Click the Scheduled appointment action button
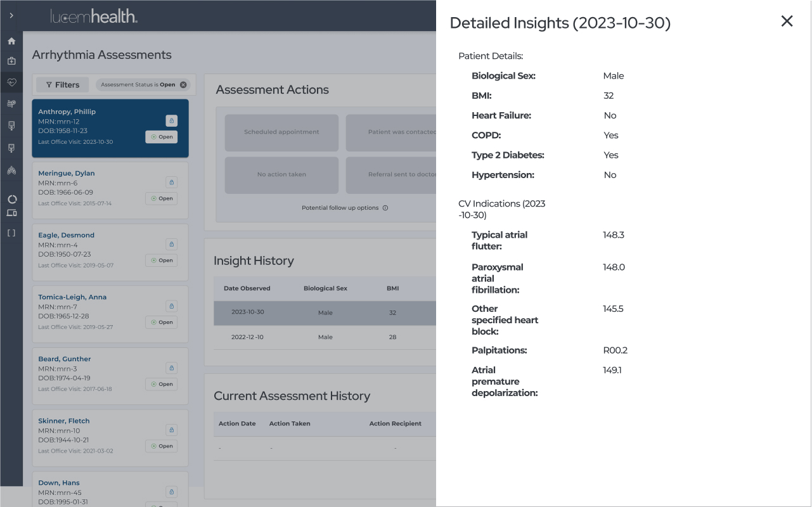This screenshot has height=507, width=812. [x=281, y=132]
